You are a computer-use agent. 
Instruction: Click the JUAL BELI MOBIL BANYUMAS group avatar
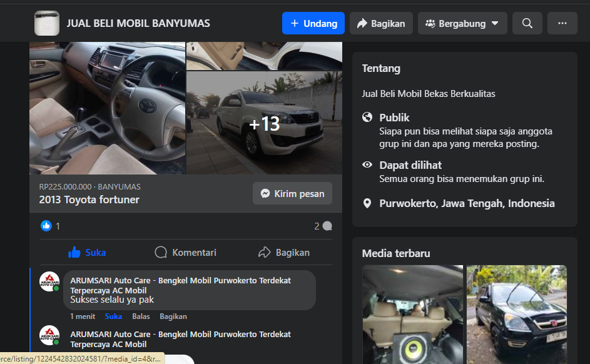[x=47, y=23]
